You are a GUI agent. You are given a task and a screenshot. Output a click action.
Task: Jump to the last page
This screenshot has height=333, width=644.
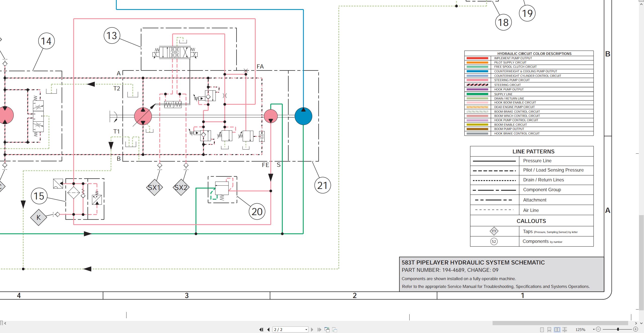click(x=319, y=329)
